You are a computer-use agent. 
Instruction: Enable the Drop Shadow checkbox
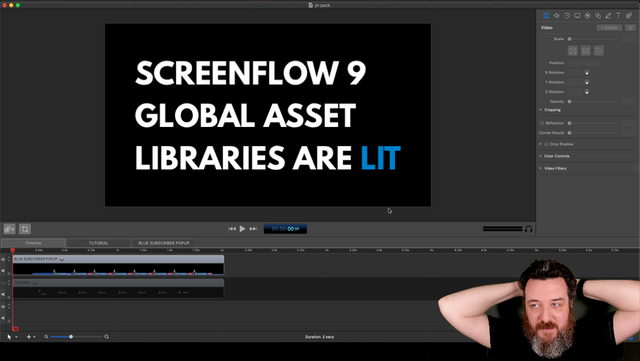(546, 144)
